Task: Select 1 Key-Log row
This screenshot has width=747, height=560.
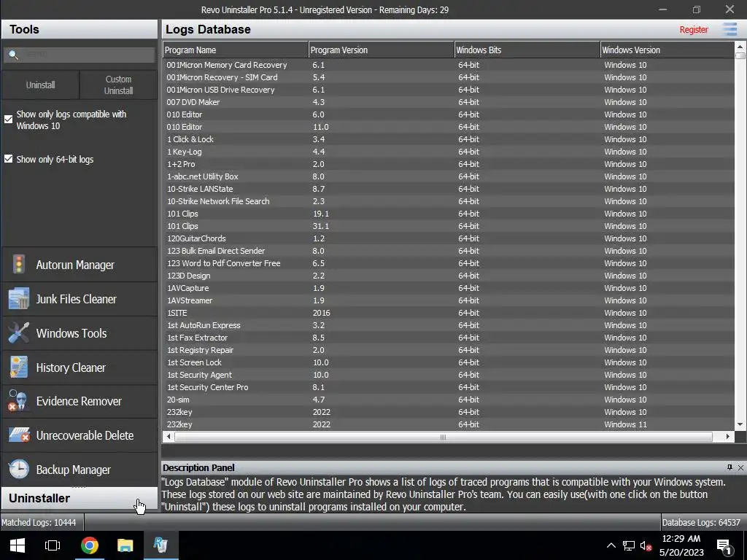Action: coord(449,152)
